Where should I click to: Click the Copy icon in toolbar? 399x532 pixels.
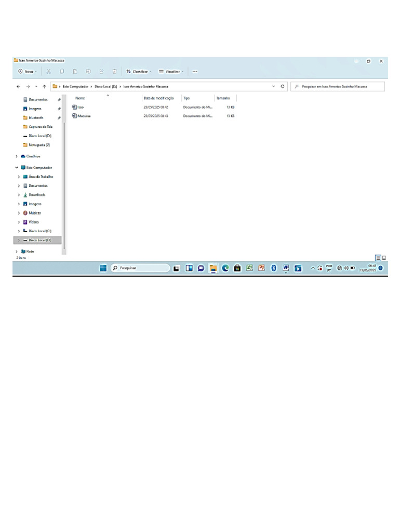pos(62,72)
